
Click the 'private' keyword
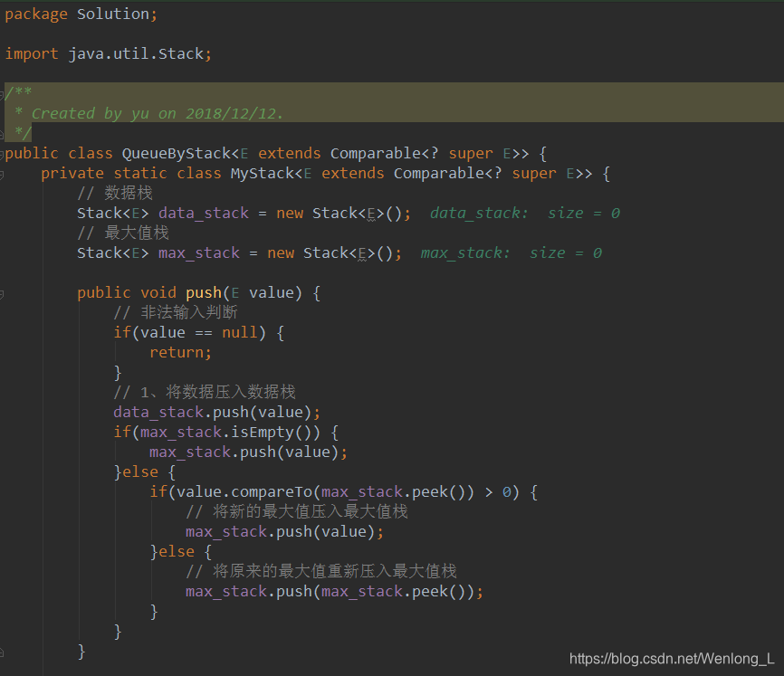coord(72,174)
